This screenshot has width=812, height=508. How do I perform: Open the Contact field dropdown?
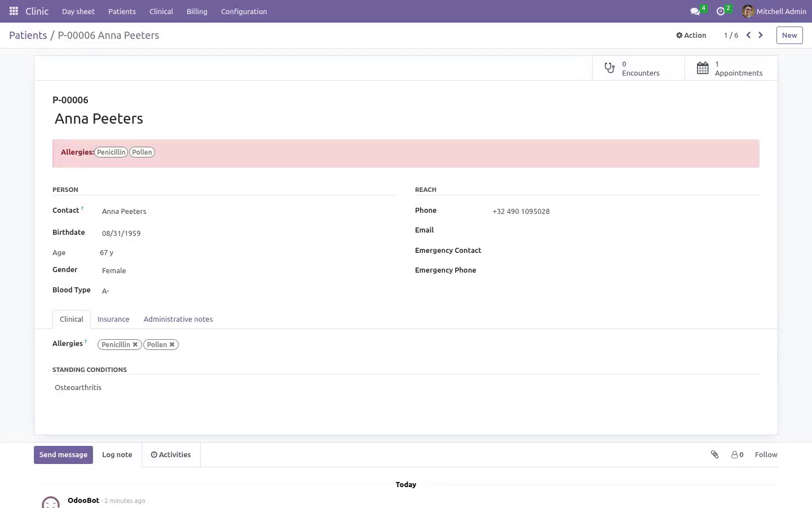point(248,211)
